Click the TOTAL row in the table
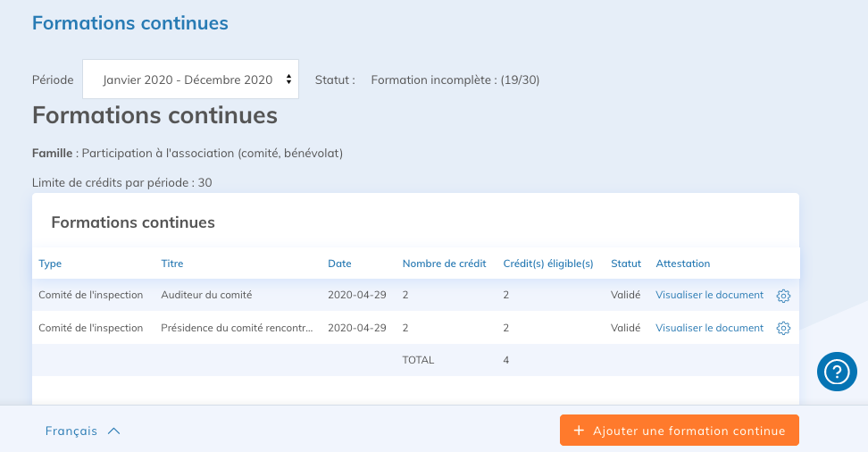 [x=418, y=360]
